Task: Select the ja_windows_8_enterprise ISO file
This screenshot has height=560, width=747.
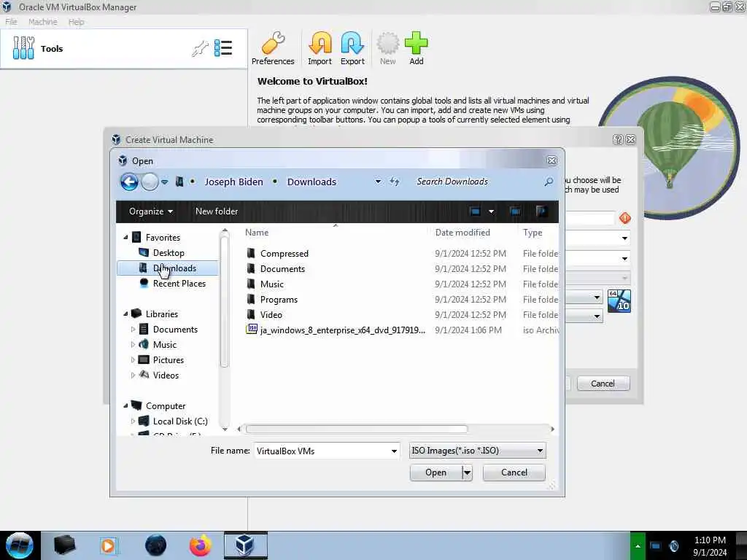Action: tap(336, 330)
